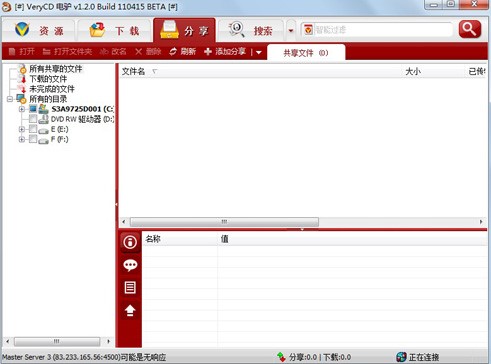Image resolution: width=491 pixels, height=364 pixels.
Task: Open the document list panel icon
Action: coord(130,287)
